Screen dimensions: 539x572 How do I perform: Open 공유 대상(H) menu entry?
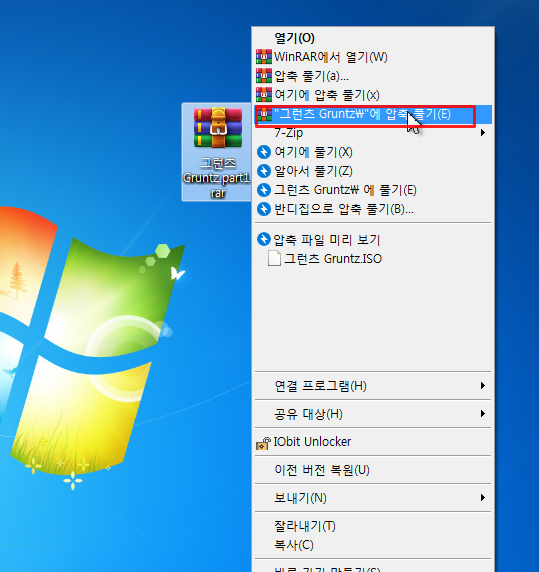[373, 414]
